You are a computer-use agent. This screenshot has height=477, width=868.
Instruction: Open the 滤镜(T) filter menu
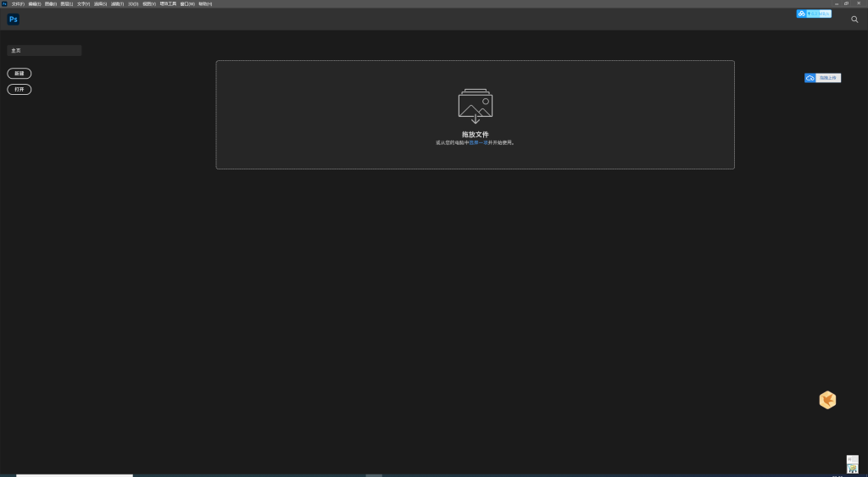[x=117, y=3]
